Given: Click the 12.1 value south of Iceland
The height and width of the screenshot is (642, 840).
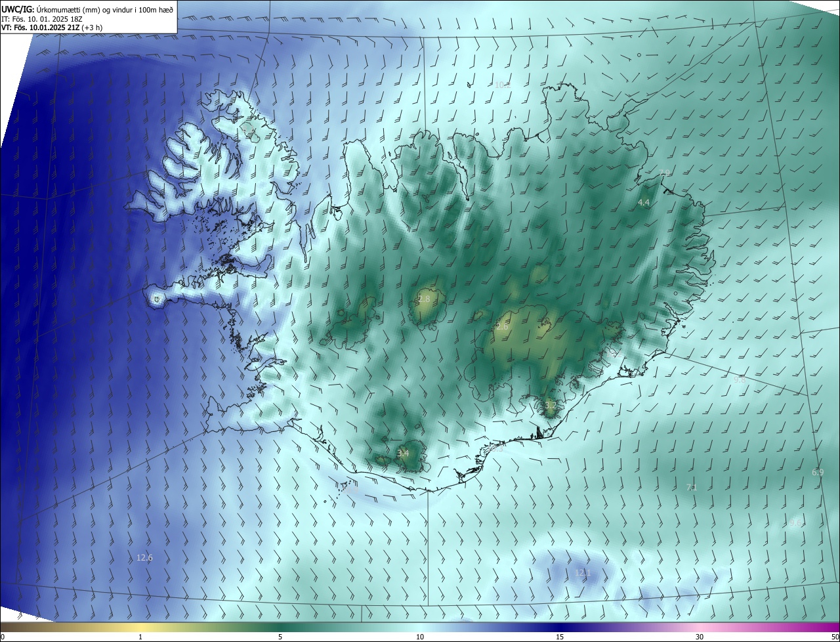Looking at the screenshot, I should (x=583, y=573).
